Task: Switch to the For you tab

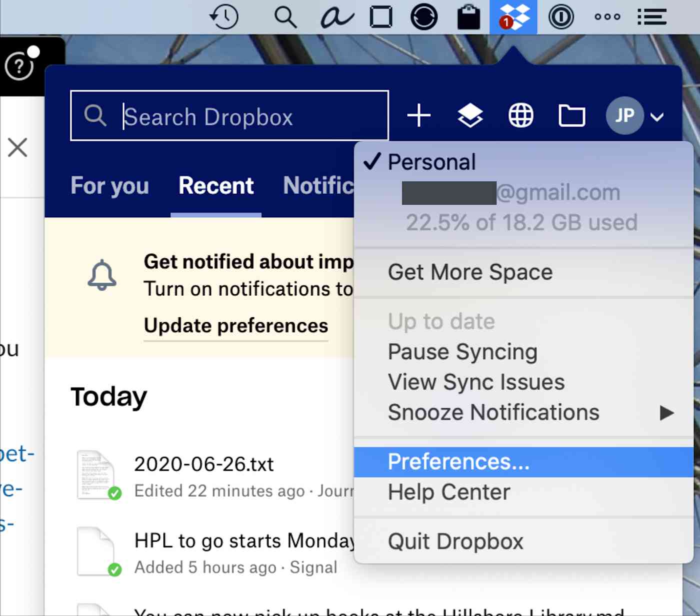Action: [x=110, y=186]
